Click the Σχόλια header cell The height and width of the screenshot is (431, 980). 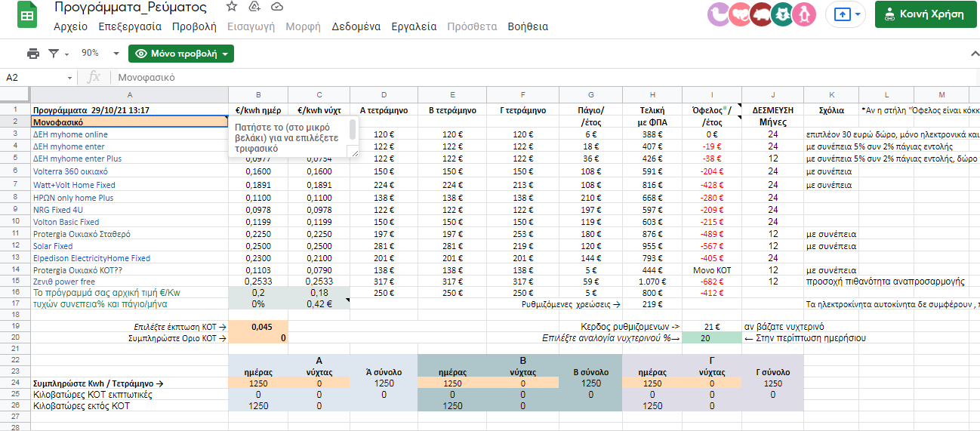(x=831, y=110)
